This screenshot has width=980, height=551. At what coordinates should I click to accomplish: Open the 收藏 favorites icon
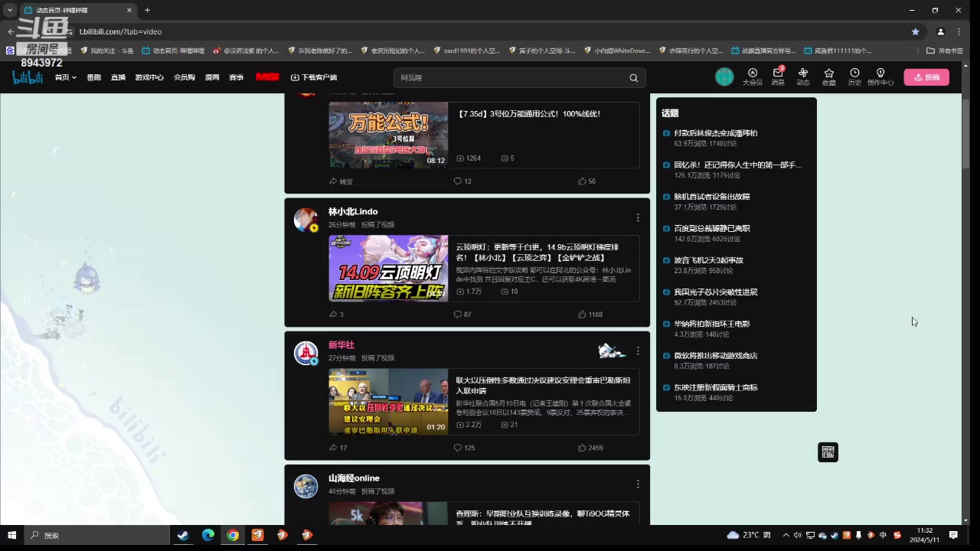(x=829, y=77)
